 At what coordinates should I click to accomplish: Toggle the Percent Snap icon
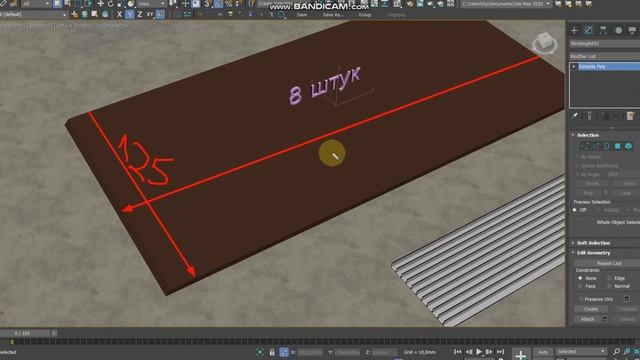pos(229,4)
